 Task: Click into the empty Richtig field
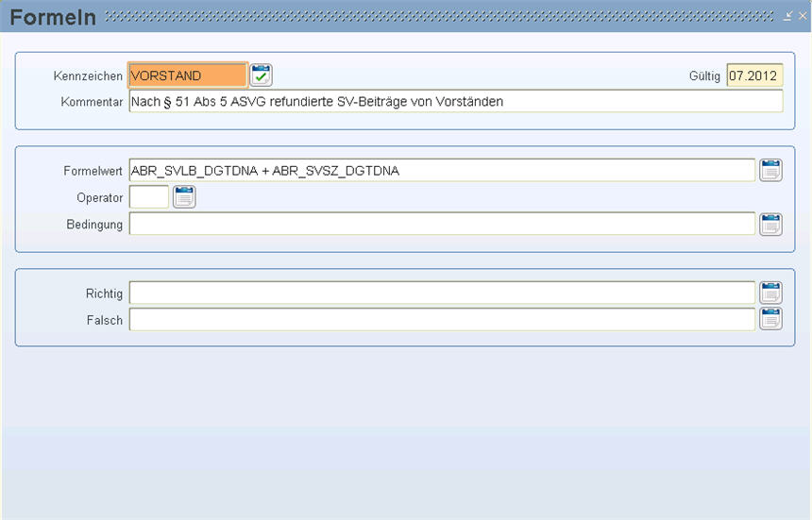tap(442, 293)
